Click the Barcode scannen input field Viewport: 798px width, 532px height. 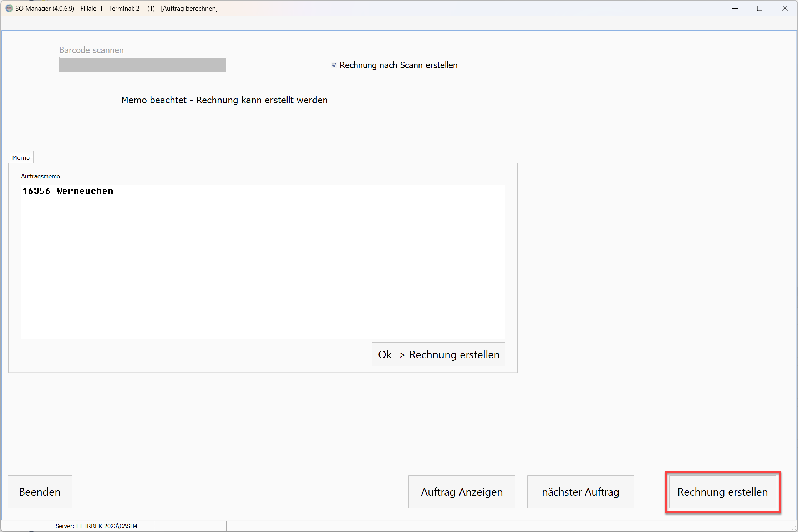[x=143, y=65]
